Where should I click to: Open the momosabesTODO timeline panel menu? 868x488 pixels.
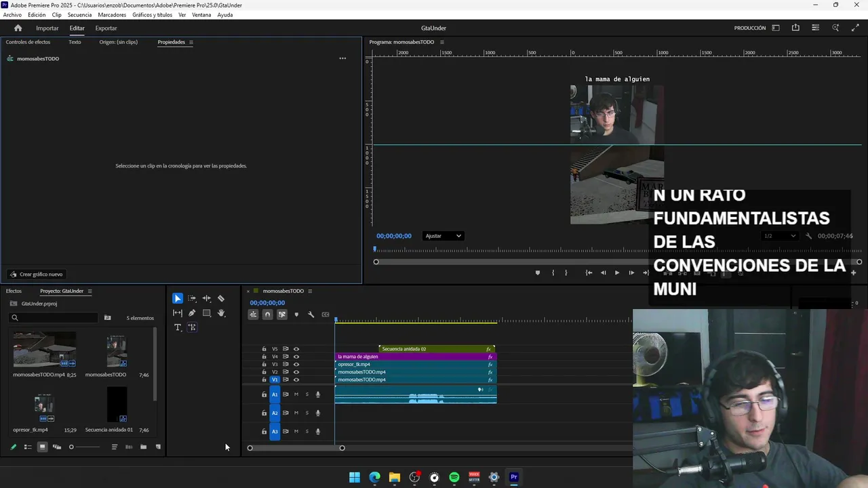coord(310,291)
